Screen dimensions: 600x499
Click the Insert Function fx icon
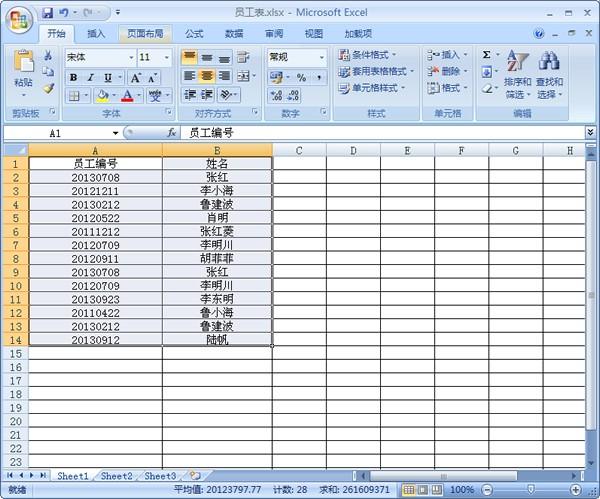click(x=172, y=133)
